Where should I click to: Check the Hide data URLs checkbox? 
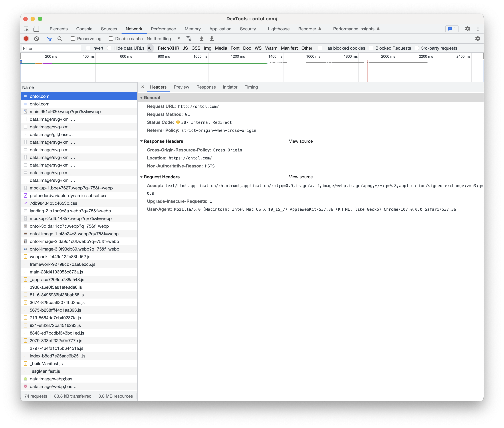pos(109,48)
